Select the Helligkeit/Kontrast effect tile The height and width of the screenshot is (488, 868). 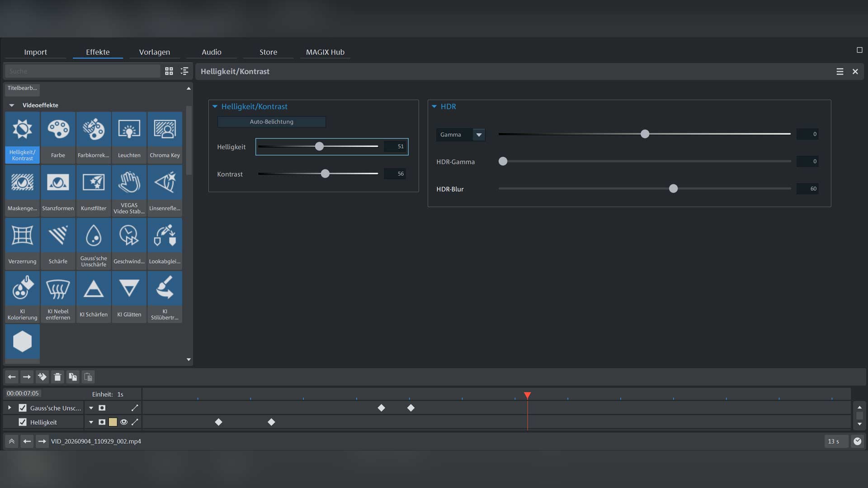pyautogui.click(x=22, y=137)
